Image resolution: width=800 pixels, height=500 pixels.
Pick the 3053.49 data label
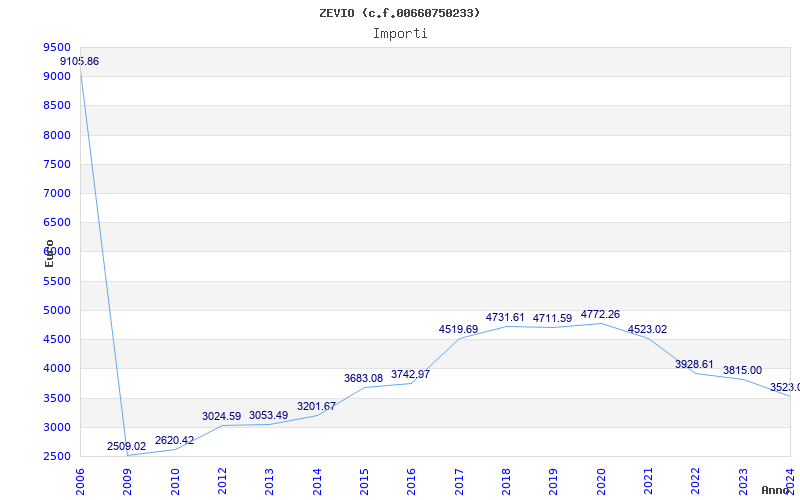(x=268, y=416)
